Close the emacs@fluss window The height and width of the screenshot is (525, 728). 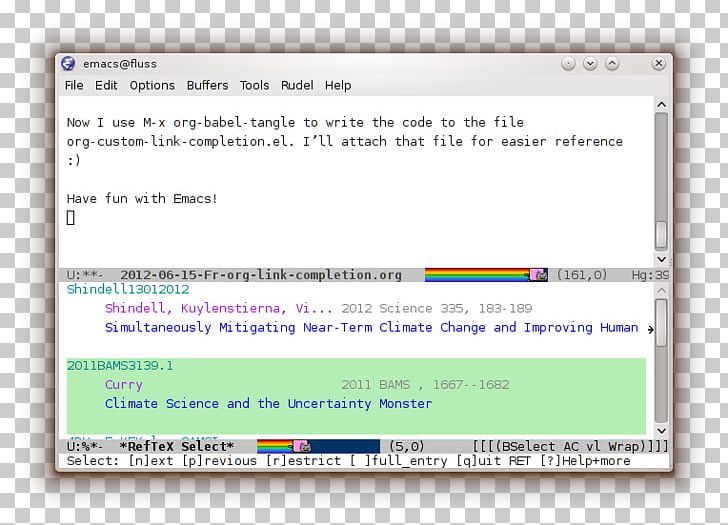658,64
